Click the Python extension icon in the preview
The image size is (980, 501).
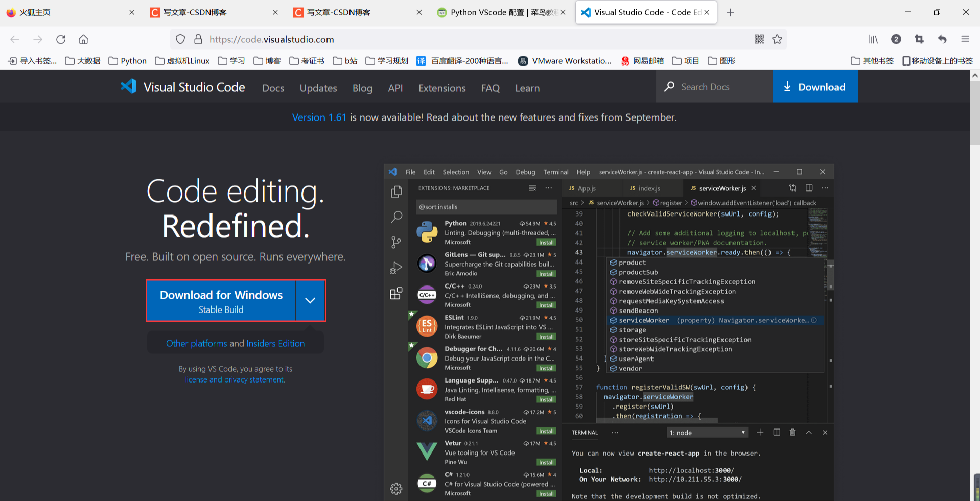click(x=427, y=232)
